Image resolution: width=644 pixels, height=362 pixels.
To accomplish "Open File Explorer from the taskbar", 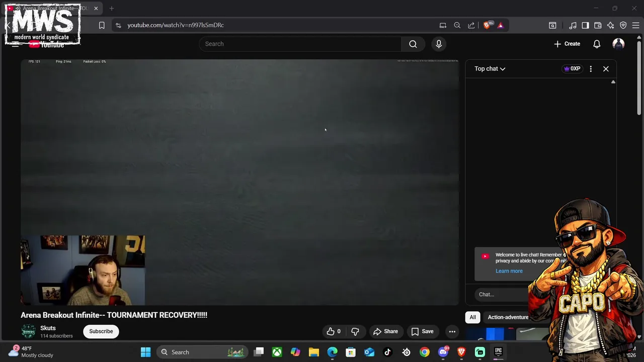I will 314,352.
